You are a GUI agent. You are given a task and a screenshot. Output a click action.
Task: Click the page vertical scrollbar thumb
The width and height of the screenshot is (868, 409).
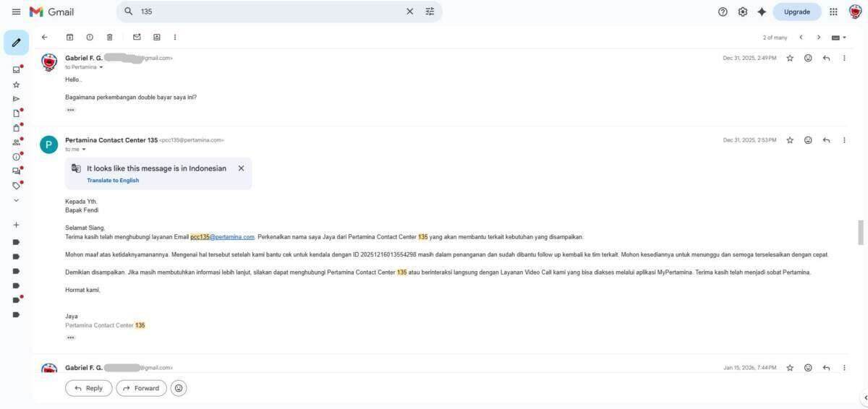coord(861,233)
